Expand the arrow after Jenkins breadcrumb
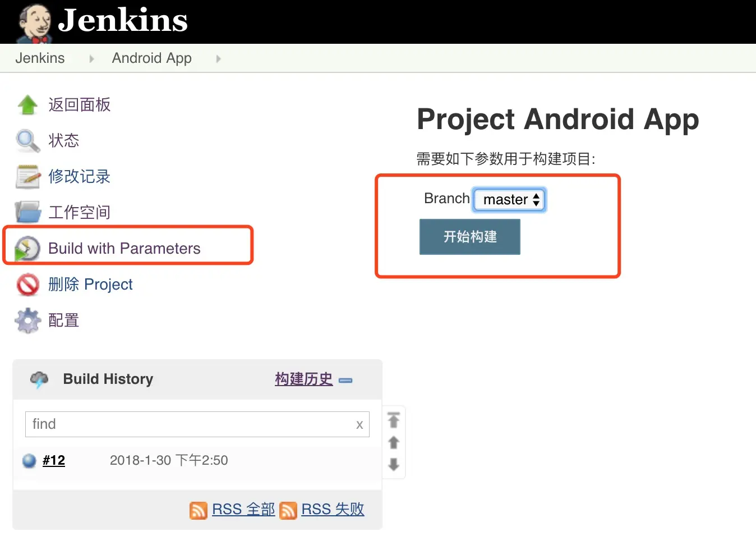The width and height of the screenshot is (756, 559). coord(91,58)
